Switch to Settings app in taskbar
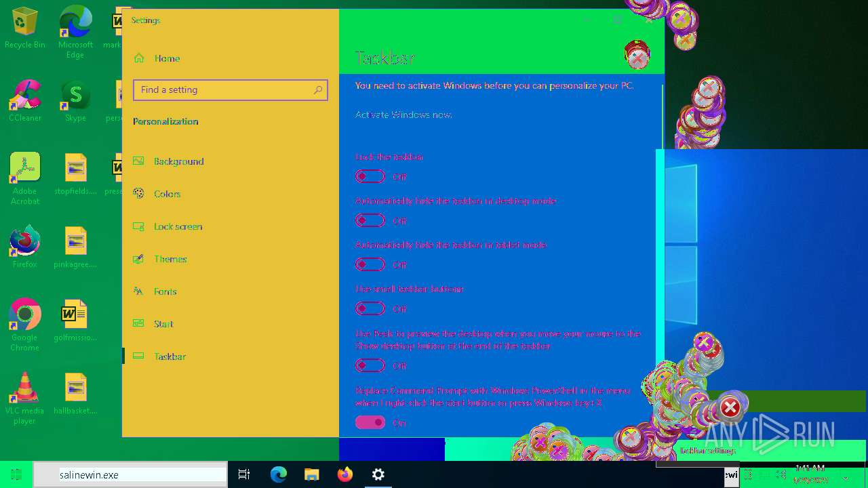Image resolution: width=868 pixels, height=488 pixels. 378,474
